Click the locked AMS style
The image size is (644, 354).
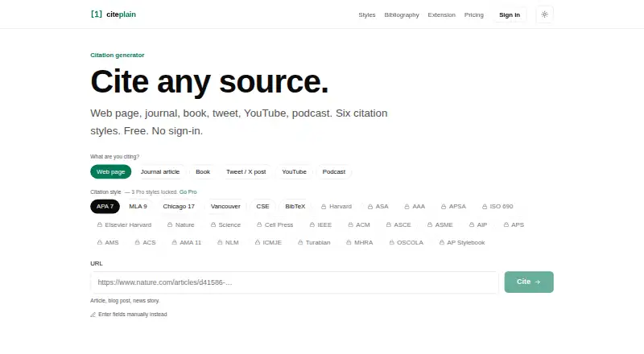coord(108,243)
